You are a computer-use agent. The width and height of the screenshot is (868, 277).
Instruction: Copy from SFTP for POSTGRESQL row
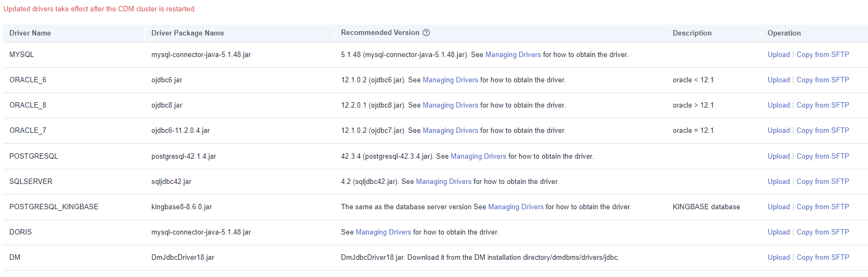[823, 157]
